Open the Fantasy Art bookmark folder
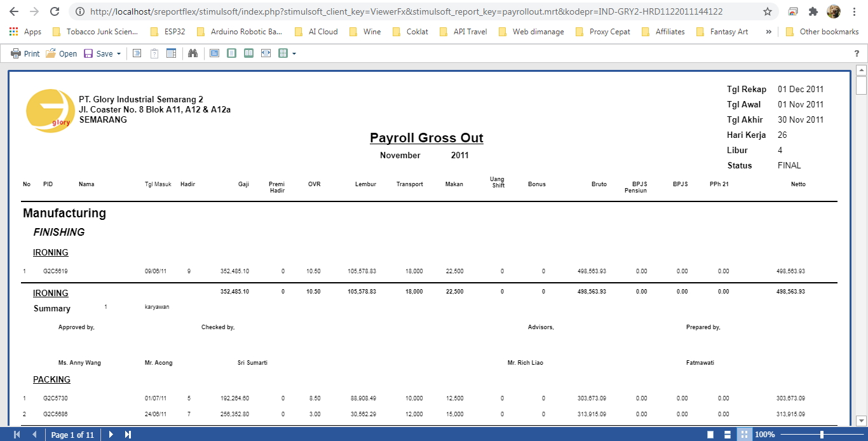 [x=722, y=31]
